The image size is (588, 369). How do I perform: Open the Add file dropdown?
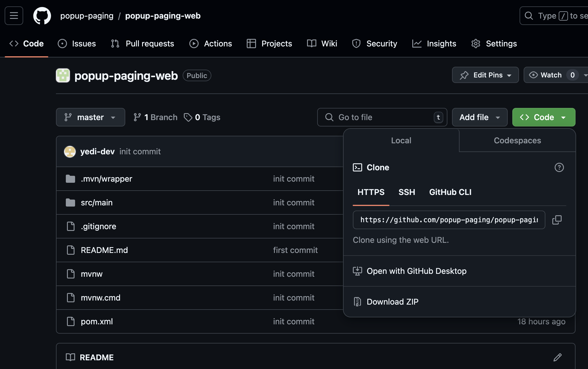point(480,117)
